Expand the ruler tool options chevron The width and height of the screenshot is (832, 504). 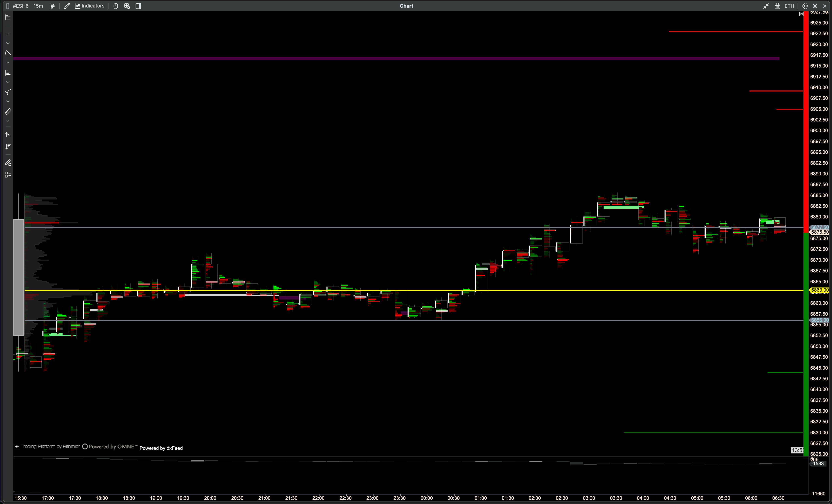(x=8, y=121)
